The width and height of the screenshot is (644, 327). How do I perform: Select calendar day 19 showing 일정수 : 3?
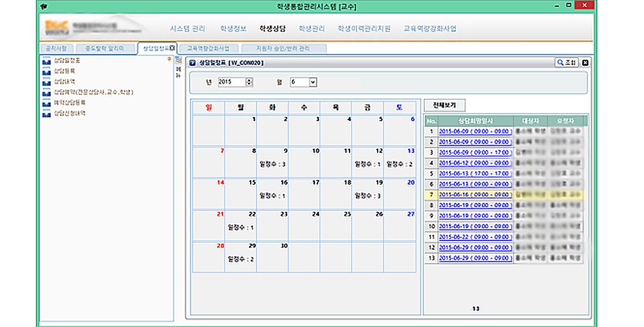pos(368,194)
